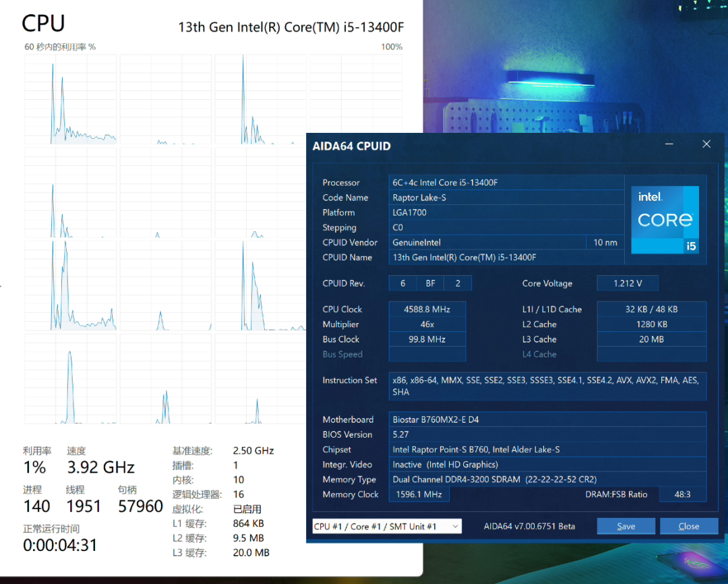Open the CPU #1 / Core #1 / SMT Unit #1 dropdown

(x=387, y=526)
